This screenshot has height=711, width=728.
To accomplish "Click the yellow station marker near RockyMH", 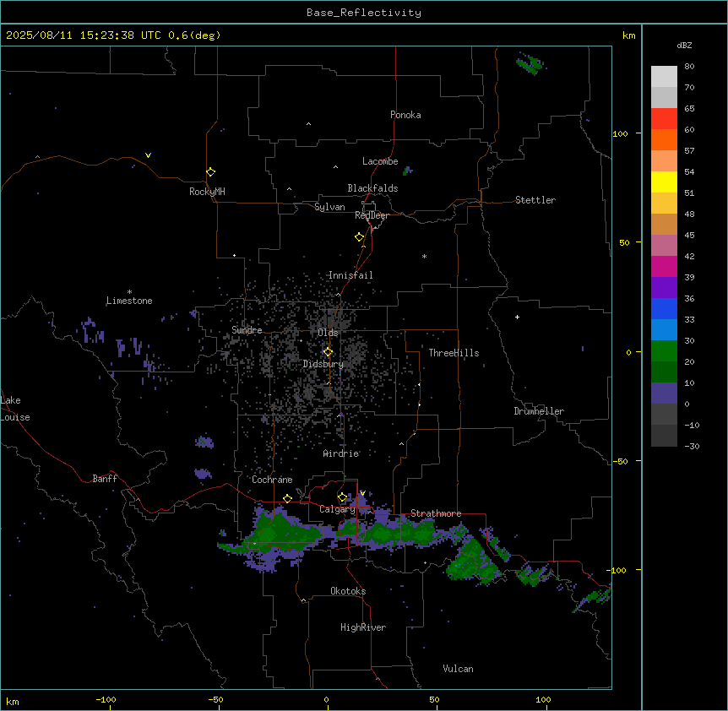I will pos(211,172).
